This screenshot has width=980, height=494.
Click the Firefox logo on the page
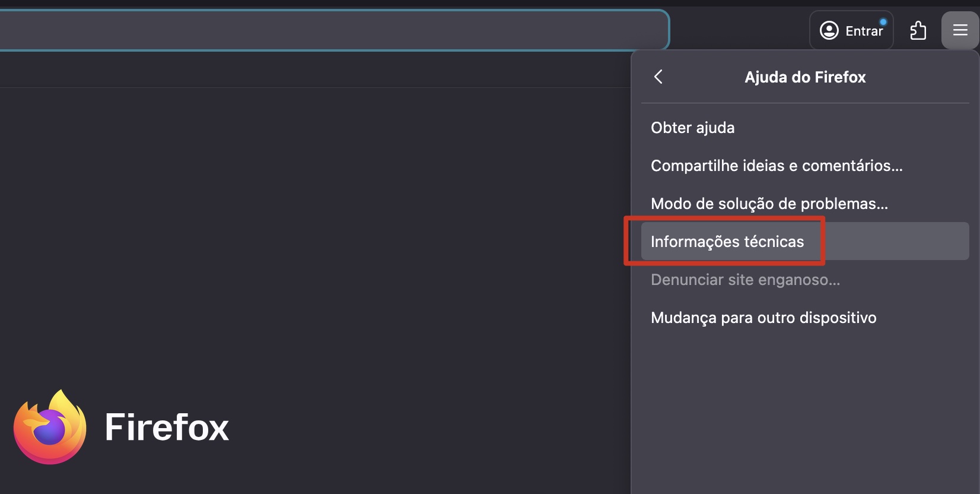(50, 427)
